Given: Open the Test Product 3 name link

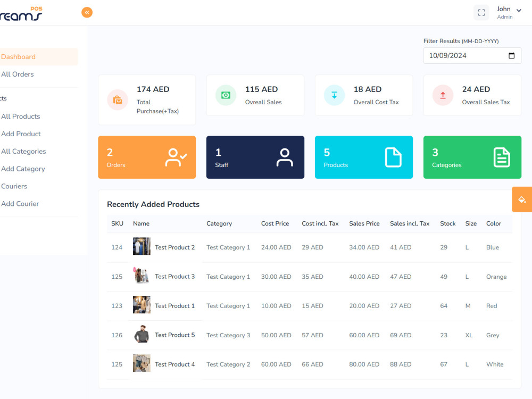Looking at the screenshot, I should pyautogui.click(x=174, y=277).
